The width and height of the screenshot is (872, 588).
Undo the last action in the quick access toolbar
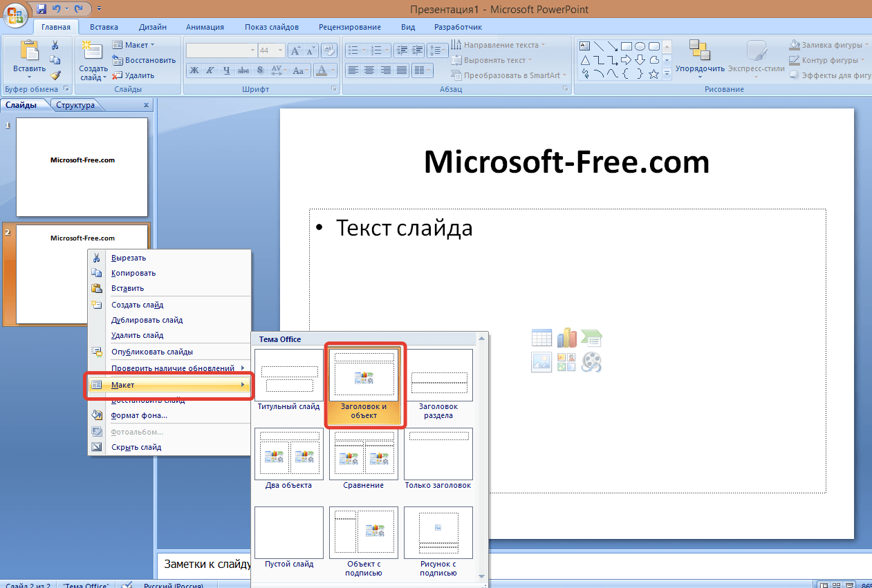[x=58, y=9]
